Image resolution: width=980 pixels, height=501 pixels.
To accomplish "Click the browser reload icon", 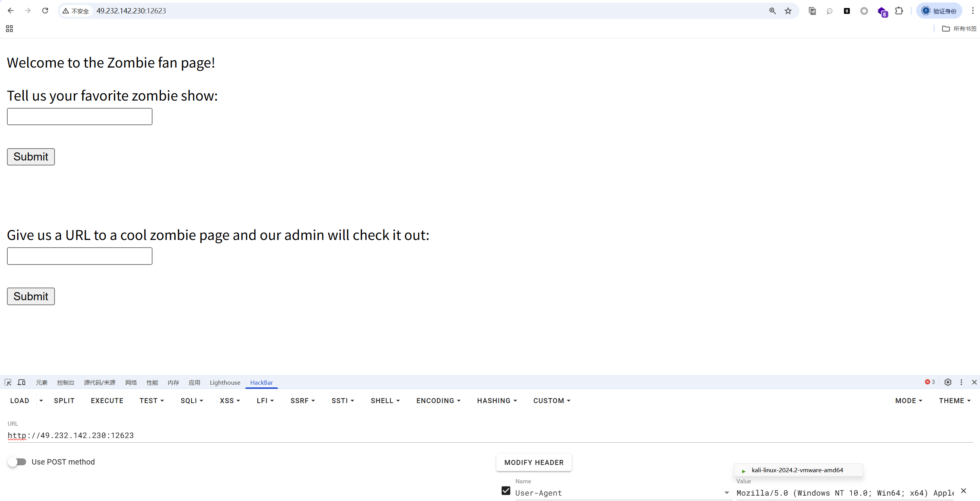I will point(45,11).
